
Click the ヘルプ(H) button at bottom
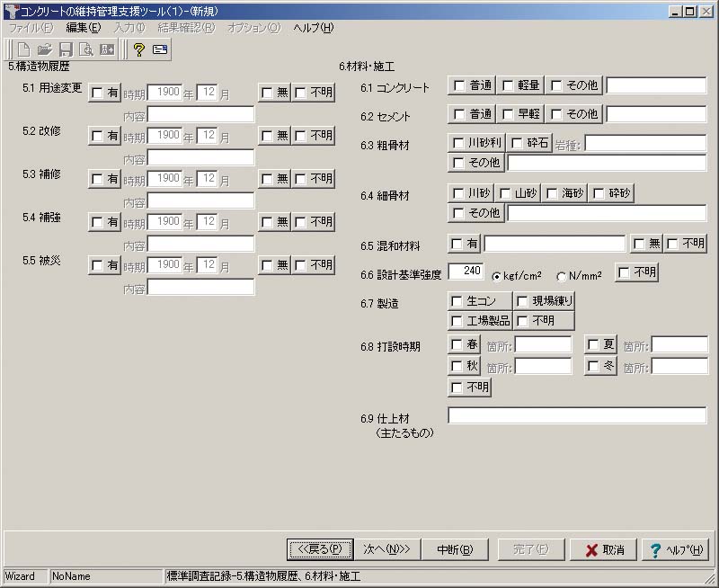point(676,549)
